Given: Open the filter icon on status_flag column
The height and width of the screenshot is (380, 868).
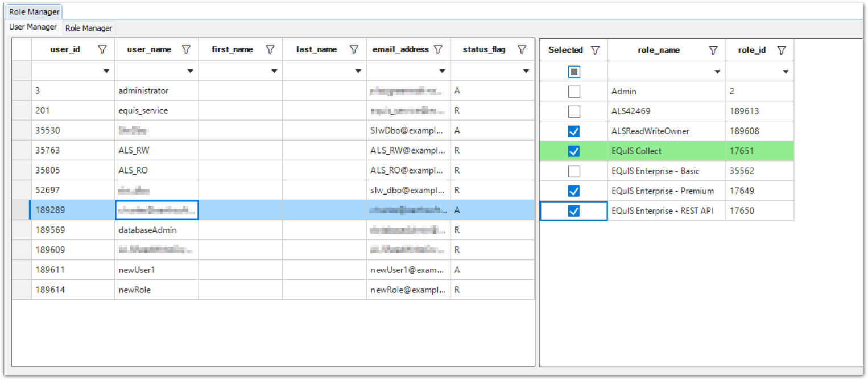Looking at the screenshot, I should 522,49.
